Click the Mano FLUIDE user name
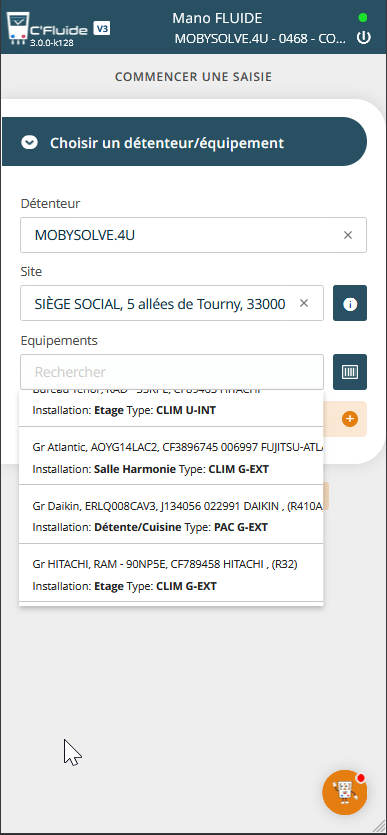This screenshot has height=835, width=387. pos(217,18)
